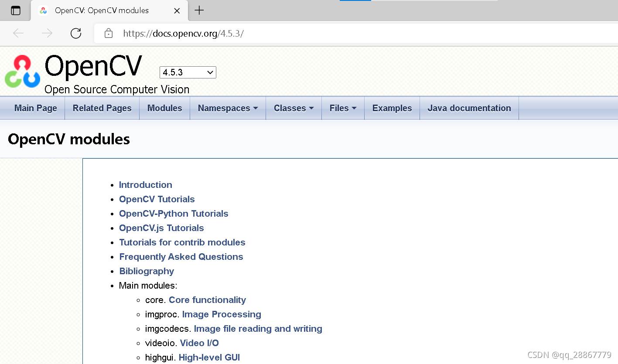
Task: Open Related Pages menu item
Action: tap(102, 108)
